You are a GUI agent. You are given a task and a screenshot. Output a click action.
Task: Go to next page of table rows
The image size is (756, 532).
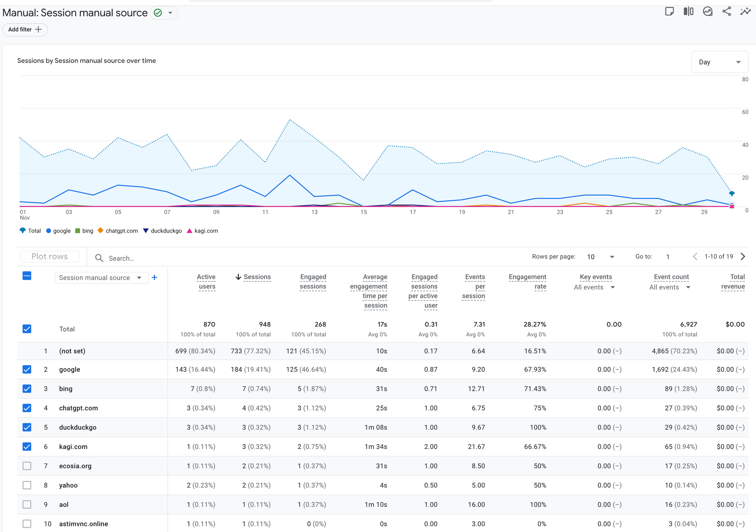coord(743,257)
